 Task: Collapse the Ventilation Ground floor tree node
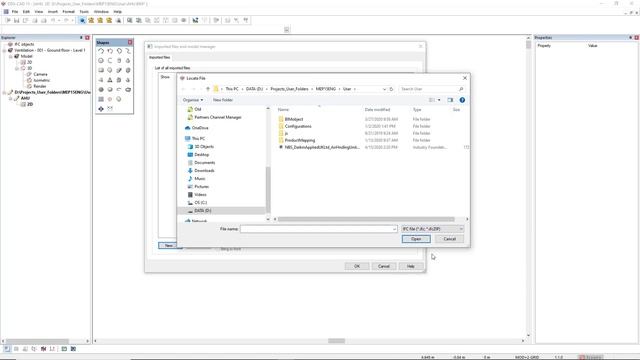pos(4,50)
